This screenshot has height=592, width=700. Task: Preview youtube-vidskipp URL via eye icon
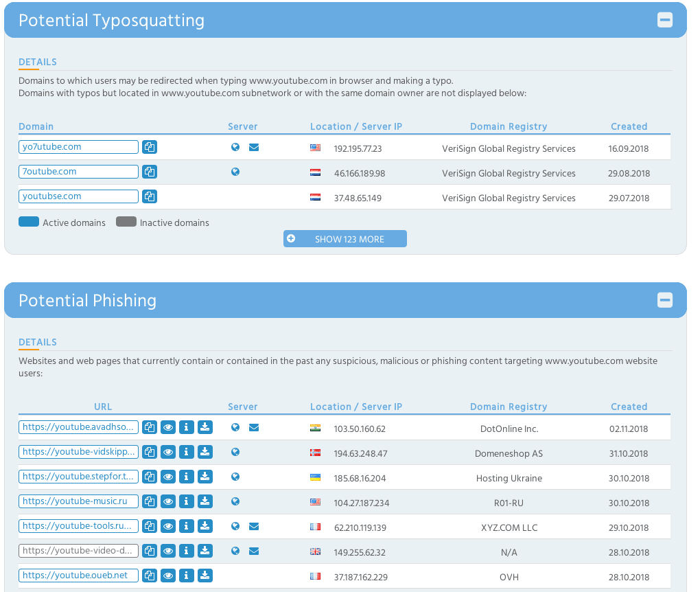[168, 452]
